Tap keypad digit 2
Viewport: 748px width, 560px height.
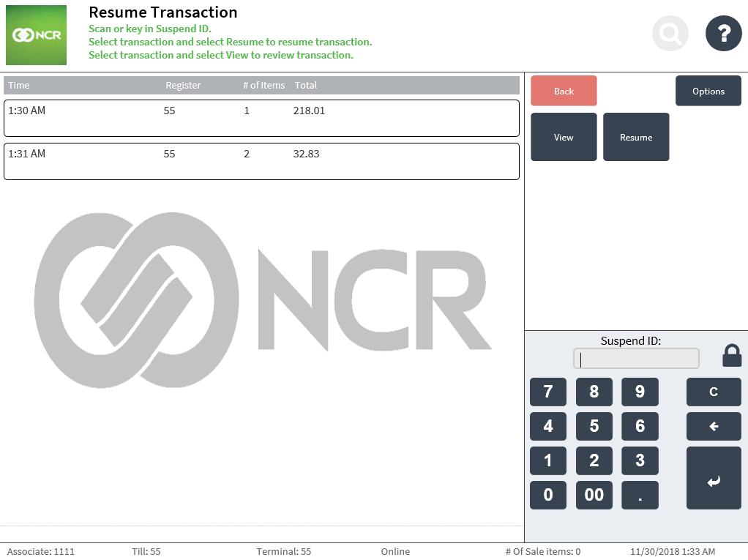pyautogui.click(x=594, y=460)
